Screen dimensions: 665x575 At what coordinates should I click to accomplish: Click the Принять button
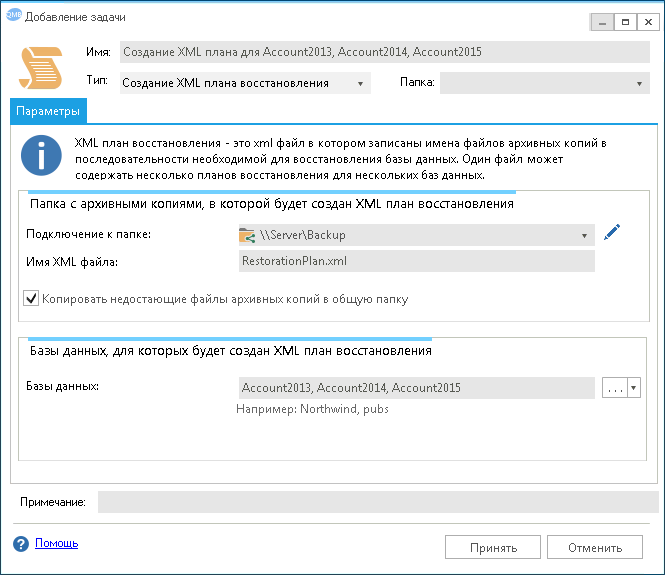pyautogui.click(x=493, y=547)
